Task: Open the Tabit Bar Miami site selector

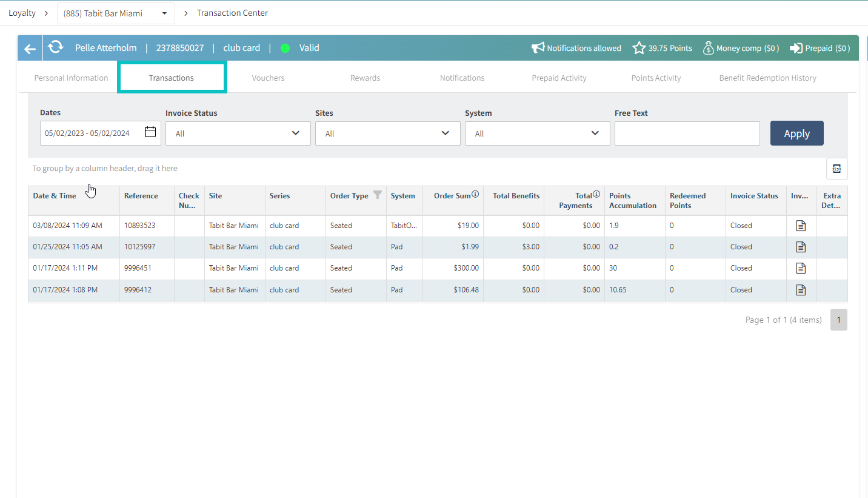Action: tap(116, 13)
